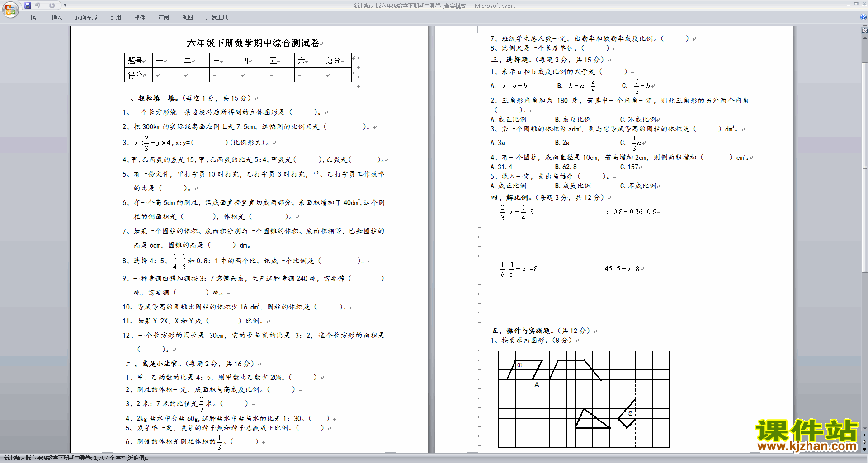Click heading 五、操作与实践题
868x463 pixels.
click(x=523, y=331)
